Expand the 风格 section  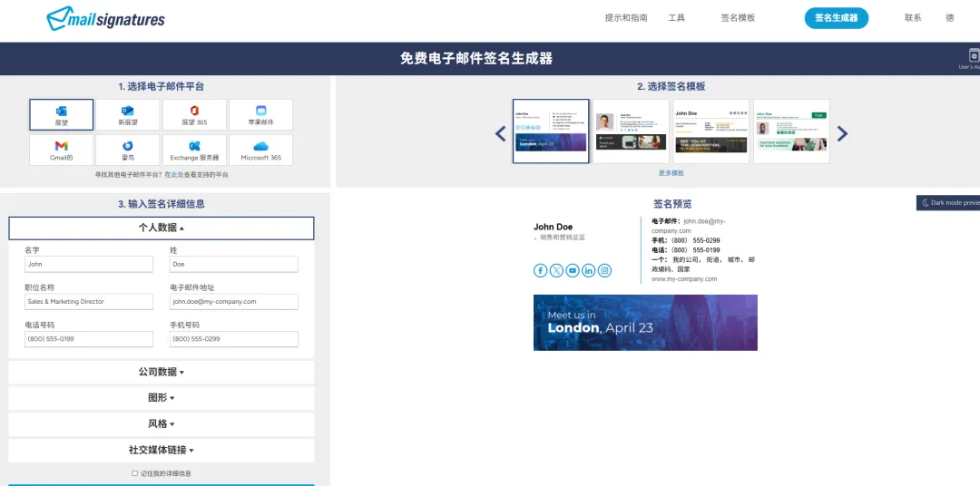162,423
